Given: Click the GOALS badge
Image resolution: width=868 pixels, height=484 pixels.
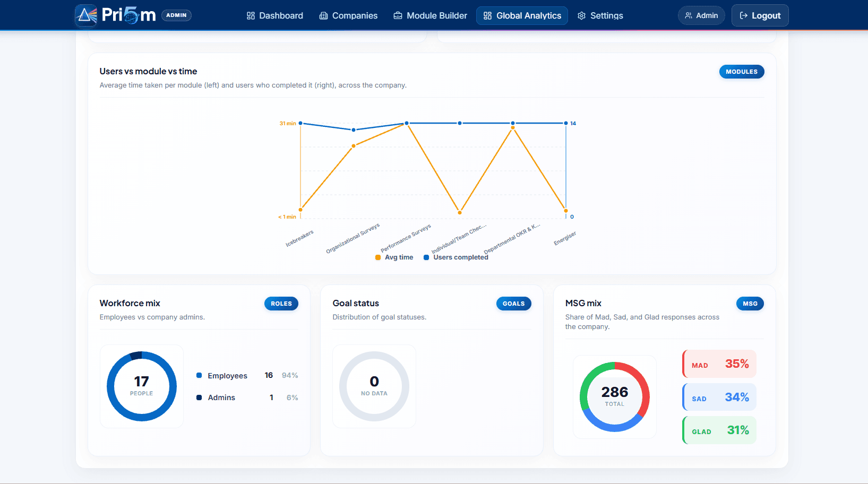Looking at the screenshot, I should tap(513, 304).
